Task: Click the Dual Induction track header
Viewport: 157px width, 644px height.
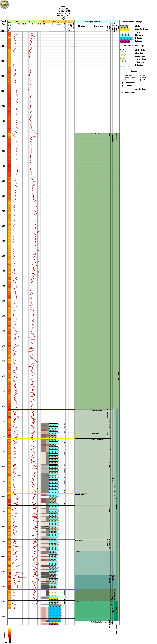Action: tap(34, 22)
